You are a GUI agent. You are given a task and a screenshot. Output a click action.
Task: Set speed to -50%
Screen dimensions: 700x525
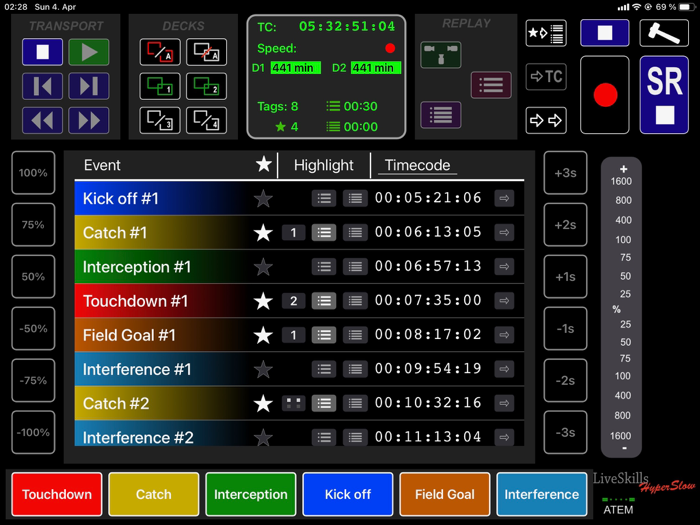click(33, 329)
